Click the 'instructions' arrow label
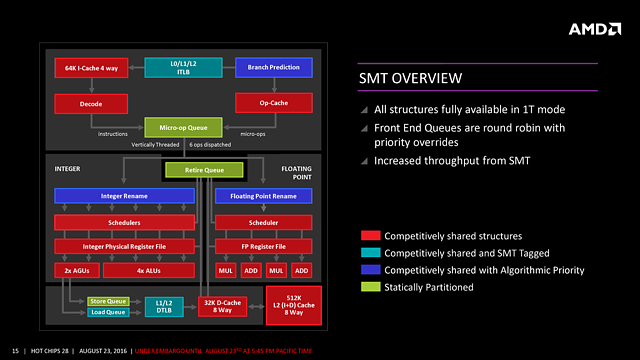Image resolution: width=640 pixels, height=360 pixels. click(113, 134)
